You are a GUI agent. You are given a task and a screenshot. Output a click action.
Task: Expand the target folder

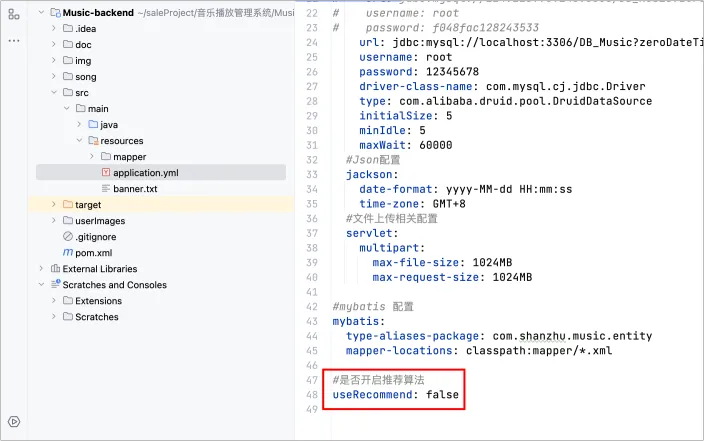pos(54,205)
